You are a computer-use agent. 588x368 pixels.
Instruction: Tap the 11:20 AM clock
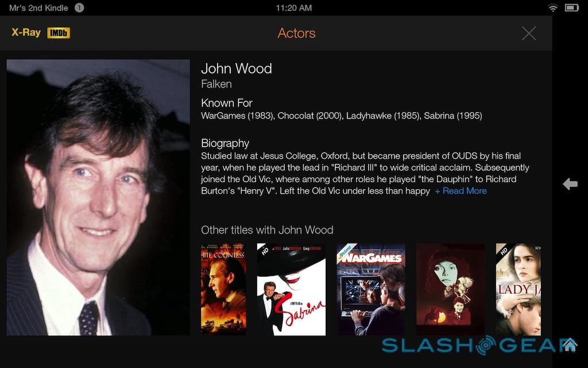pos(294,8)
